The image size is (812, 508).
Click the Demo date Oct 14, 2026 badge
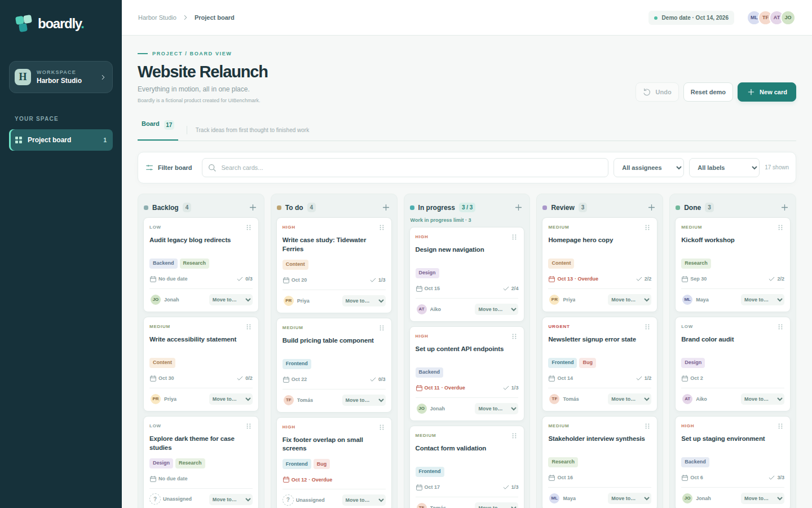pos(691,17)
